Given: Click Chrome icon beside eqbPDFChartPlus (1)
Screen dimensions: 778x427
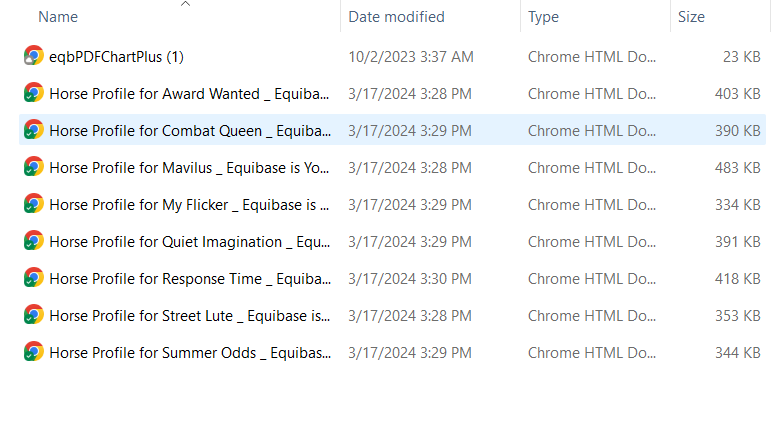Looking at the screenshot, I should pyautogui.click(x=33, y=57).
